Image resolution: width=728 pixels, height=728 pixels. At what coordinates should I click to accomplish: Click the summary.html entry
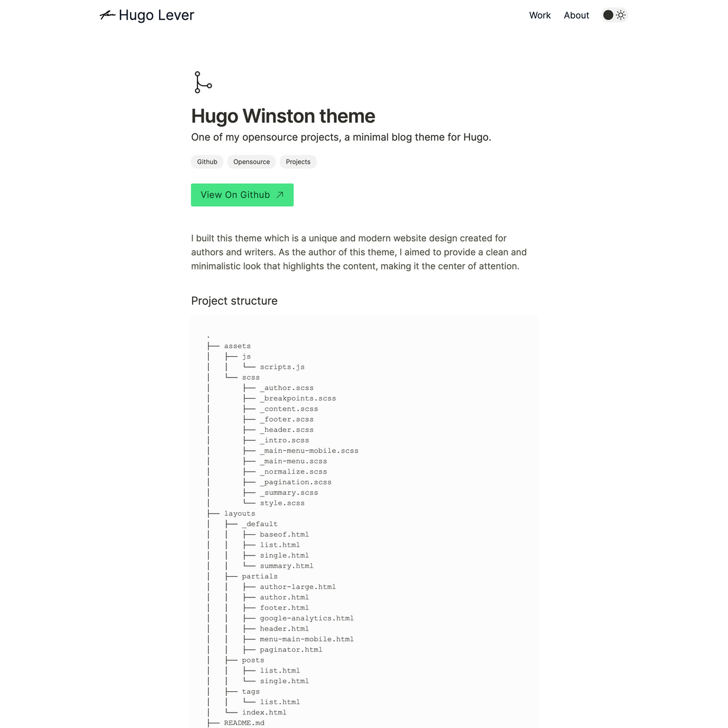tap(287, 566)
